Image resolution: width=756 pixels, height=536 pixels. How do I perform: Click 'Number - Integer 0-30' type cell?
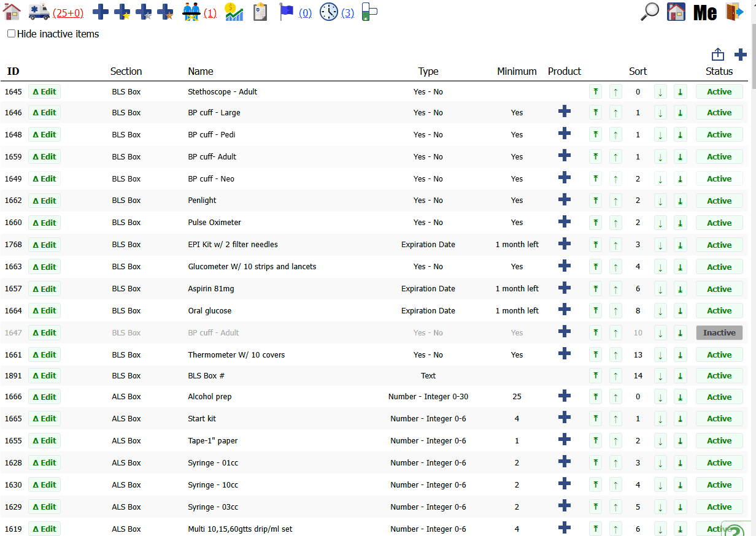(428, 397)
